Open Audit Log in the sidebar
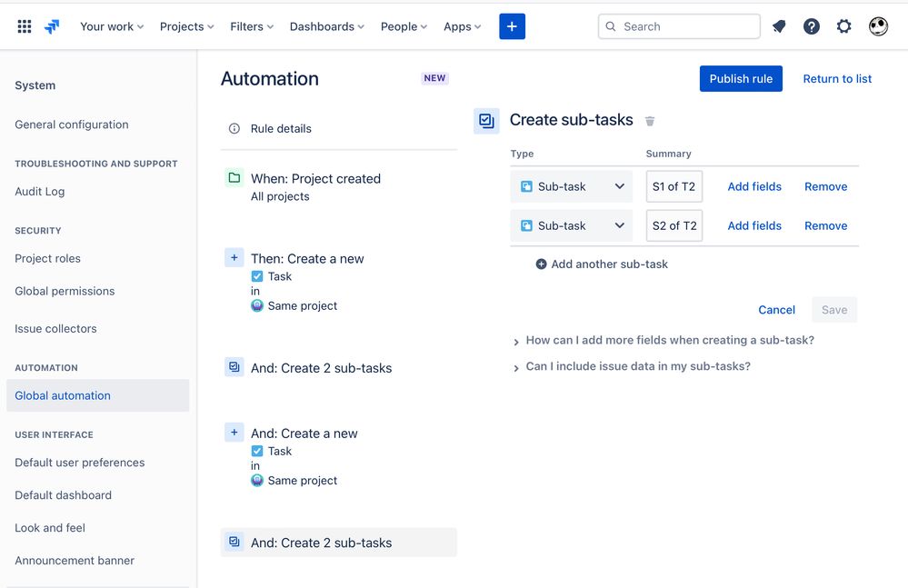The image size is (908, 588). tap(39, 192)
